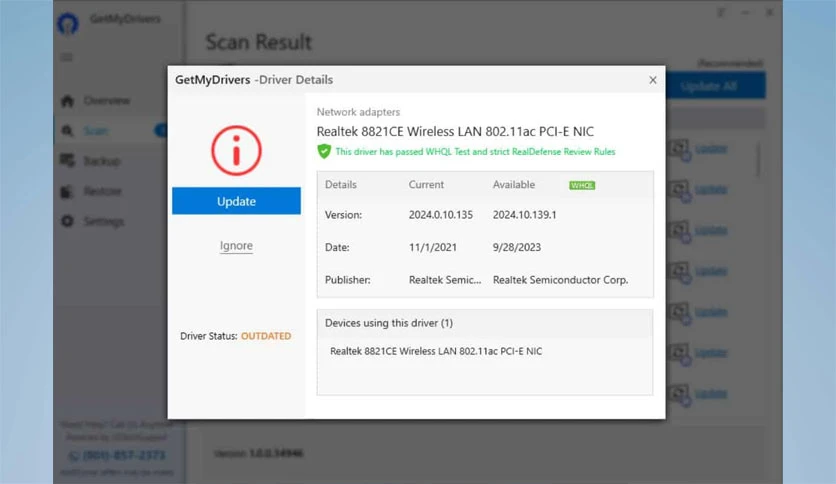Click the green WHQL badge
836x484 pixels.
(x=582, y=185)
